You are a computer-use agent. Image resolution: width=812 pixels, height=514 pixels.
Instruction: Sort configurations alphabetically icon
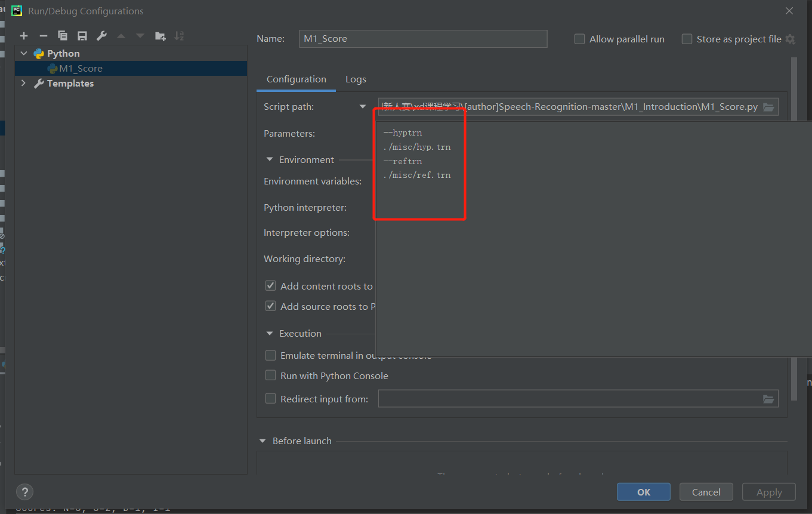point(179,36)
